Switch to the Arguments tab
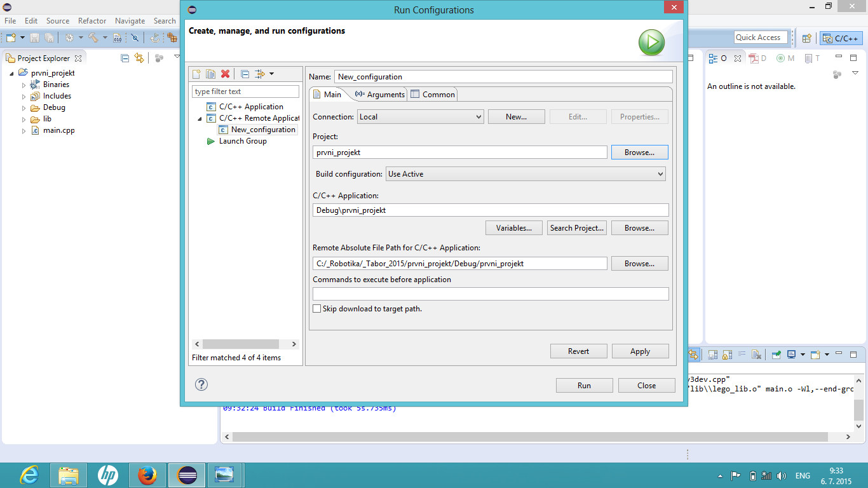The image size is (868, 488). 380,95
